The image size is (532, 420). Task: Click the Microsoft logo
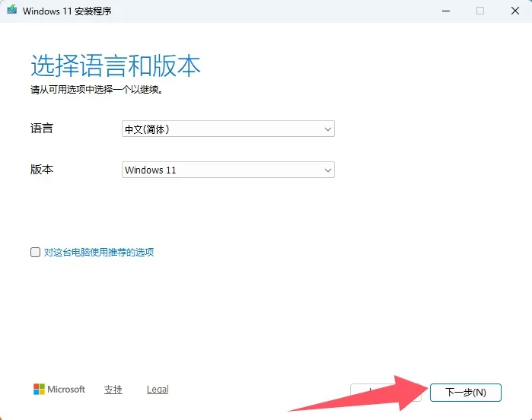(59, 389)
